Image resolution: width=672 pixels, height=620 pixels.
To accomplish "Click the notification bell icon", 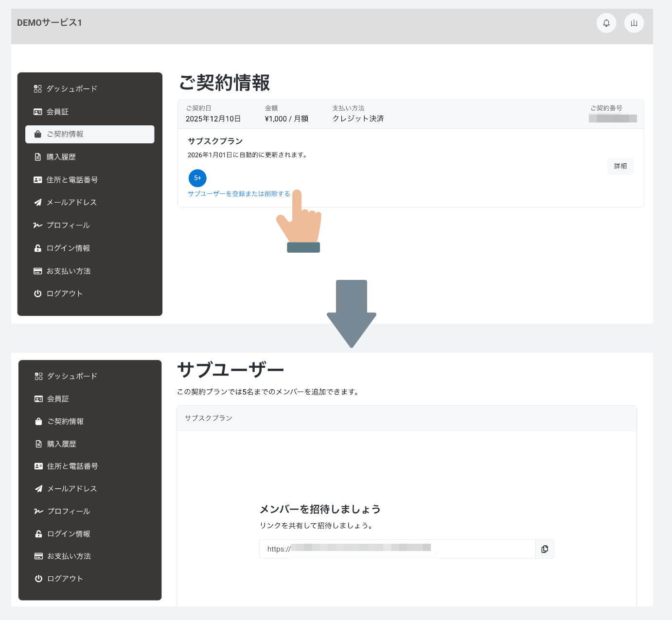I will pos(606,23).
